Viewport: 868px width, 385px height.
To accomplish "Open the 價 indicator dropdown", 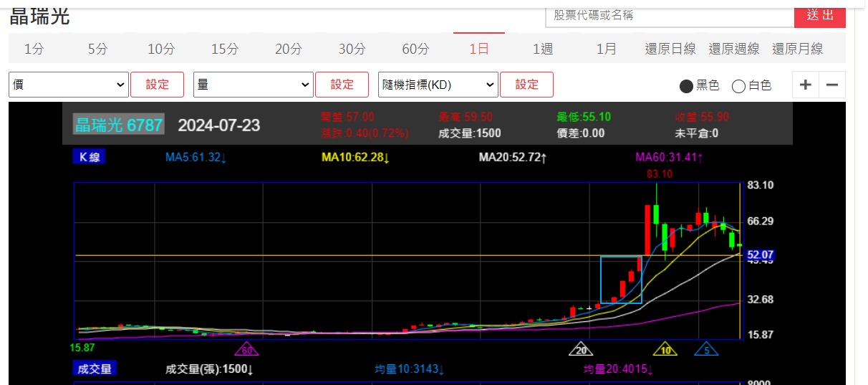I will 69,85.
